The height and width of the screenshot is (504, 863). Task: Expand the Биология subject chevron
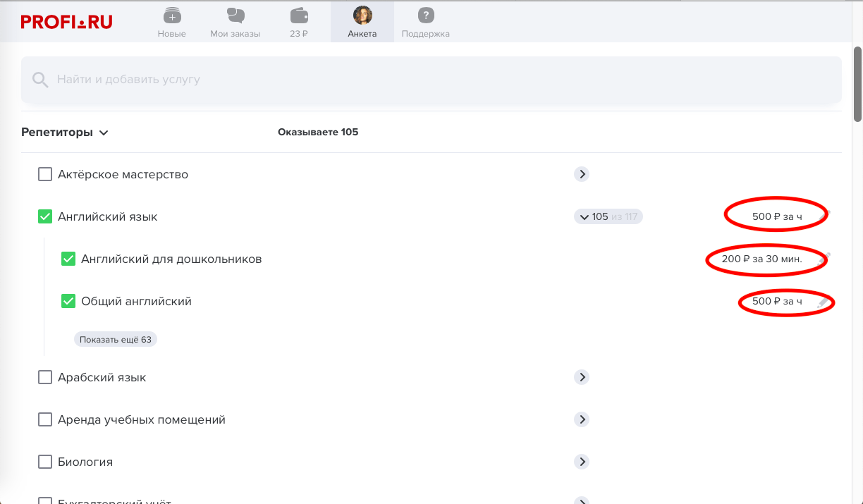pos(582,462)
